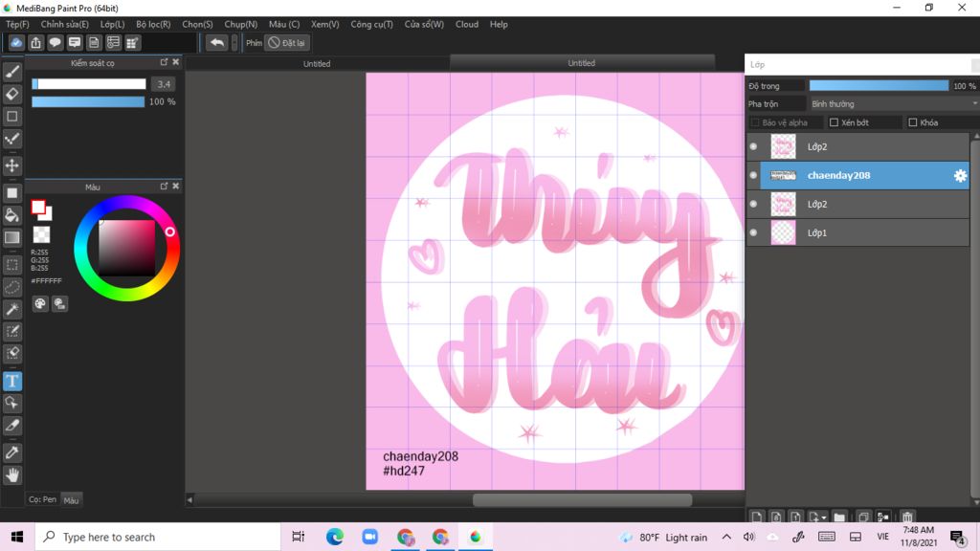Enable the Khóa checkbox
Screen dimensions: 980x551
pyautogui.click(x=912, y=122)
